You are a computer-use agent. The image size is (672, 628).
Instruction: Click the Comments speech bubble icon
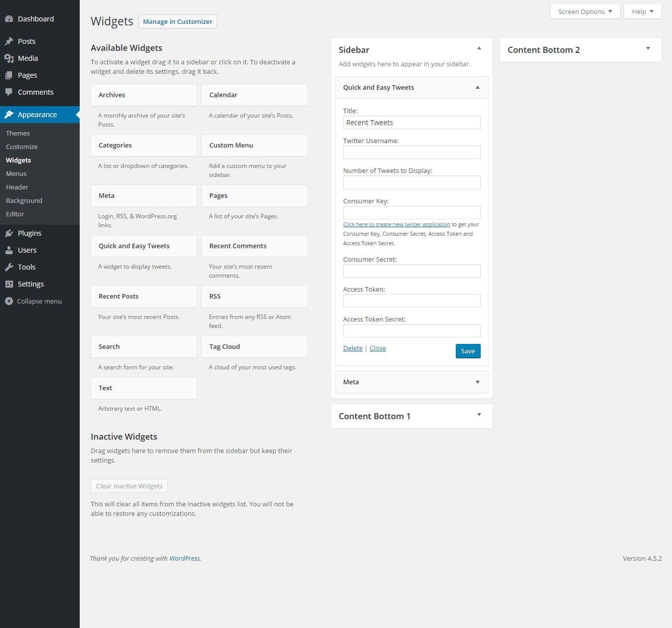pos(9,92)
